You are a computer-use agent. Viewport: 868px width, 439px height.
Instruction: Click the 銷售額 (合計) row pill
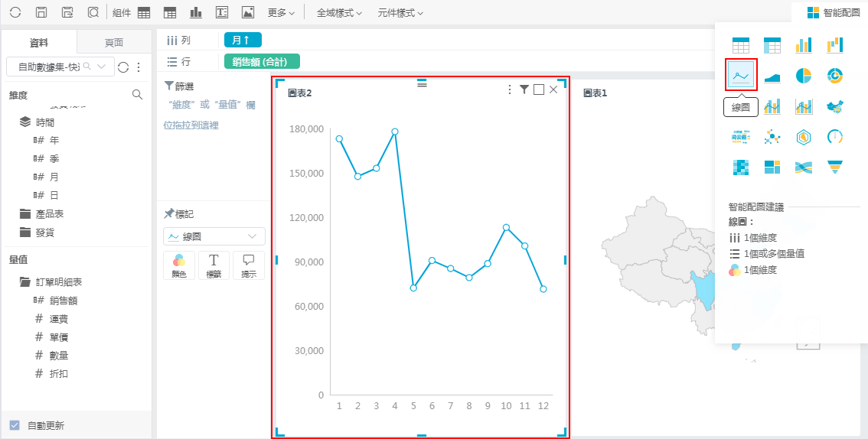click(x=261, y=62)
